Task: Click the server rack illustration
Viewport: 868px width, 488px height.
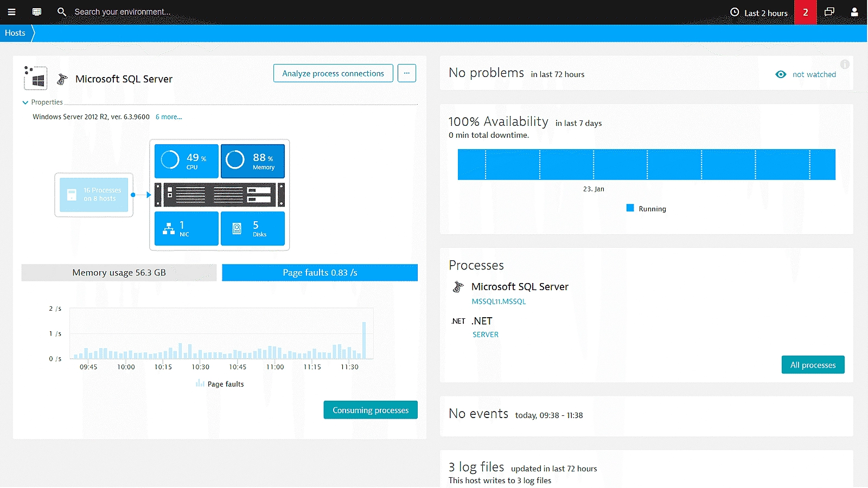Action: [220, 195]
